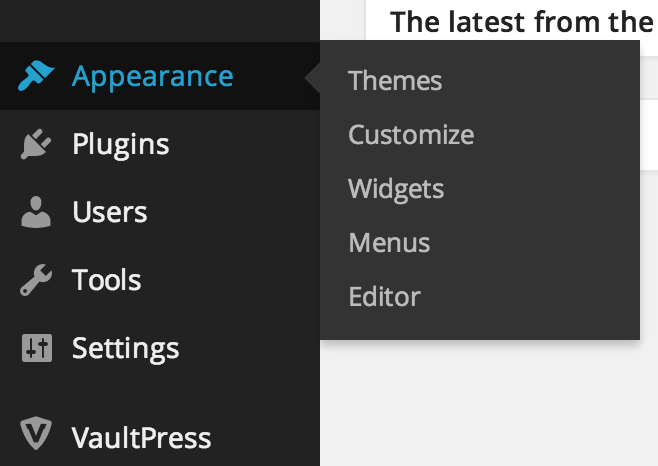
Task: Click the submenu flyout arrow pointer
Action: click(x=313, y=77)
